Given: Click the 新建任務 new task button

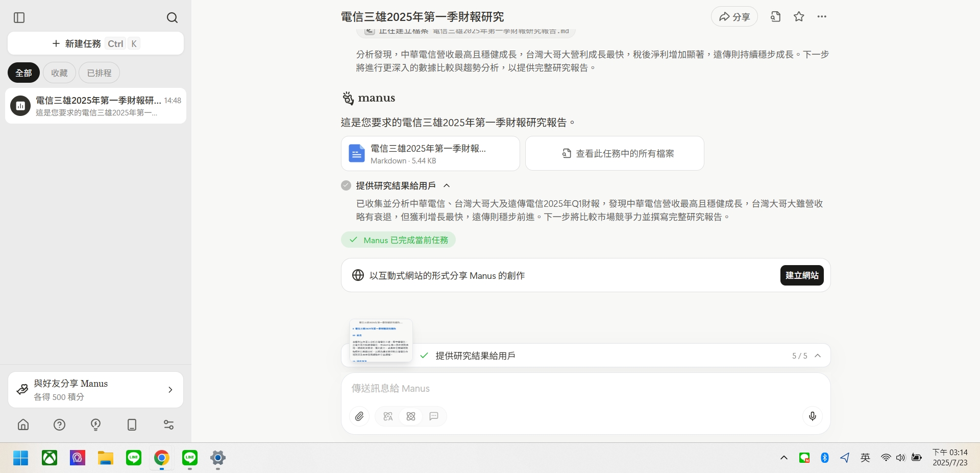Looking at the screenshot, I should [95, 43].
